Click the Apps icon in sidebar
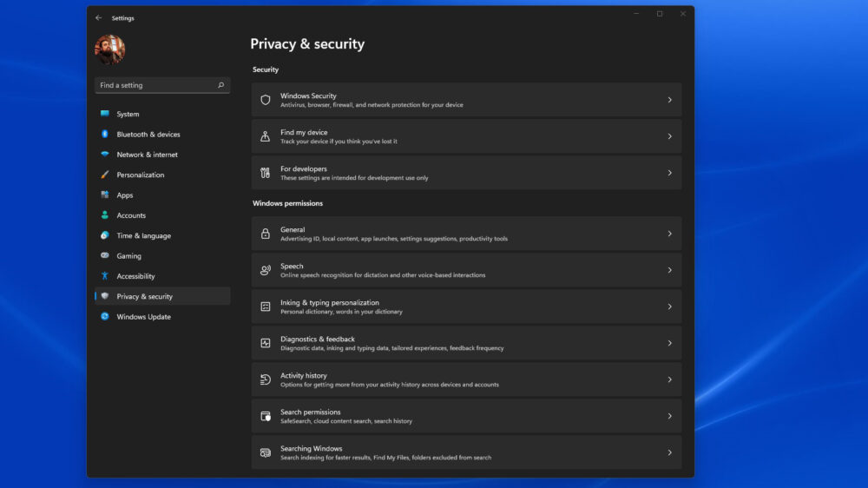Screen dimensions: 868x488 pyautogui.click(x=105, y=195)
